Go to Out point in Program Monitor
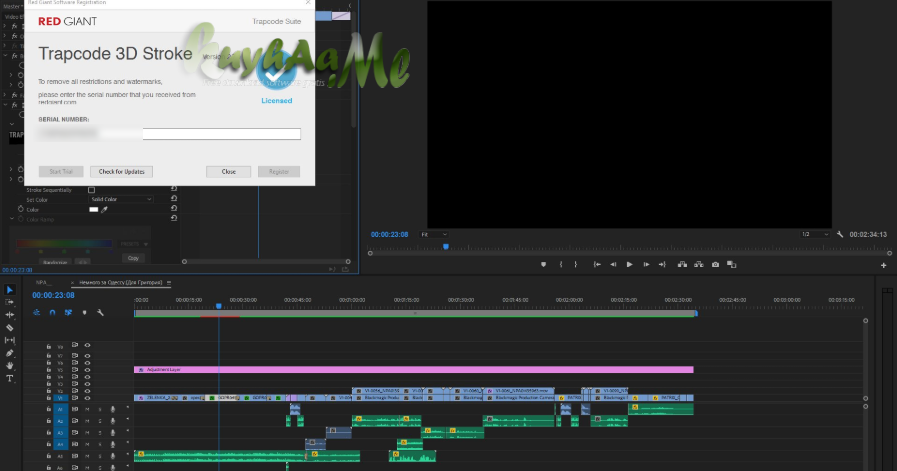Viewport: 897px width, 471px height. point(662,264)
